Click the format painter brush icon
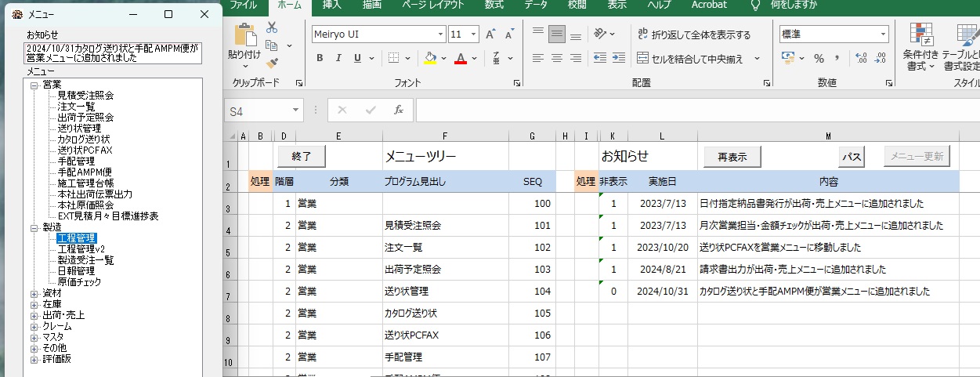 click(x=272, y=63)
